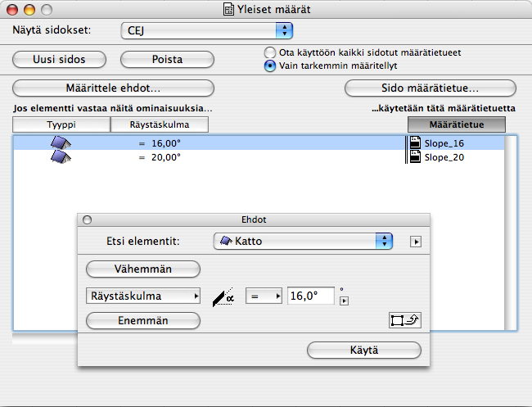Image resolution: width=532 pixels, height=407 pixels.
Task: Close the Ehdot palette with round button
Action: coord(87,220)
